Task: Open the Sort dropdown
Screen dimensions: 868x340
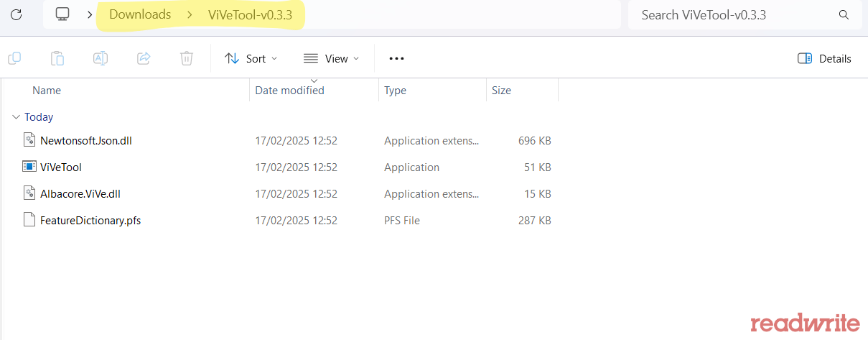Action: 251,58
